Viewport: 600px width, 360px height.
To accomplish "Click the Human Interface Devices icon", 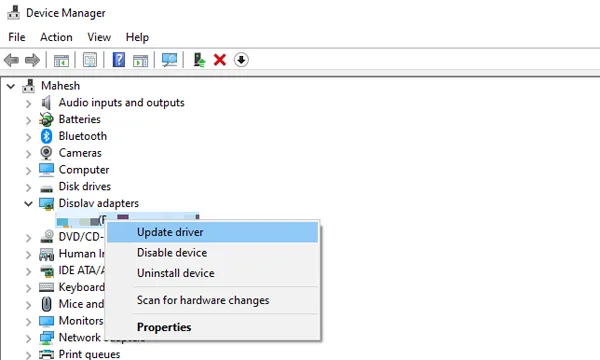I will point(46,254).
